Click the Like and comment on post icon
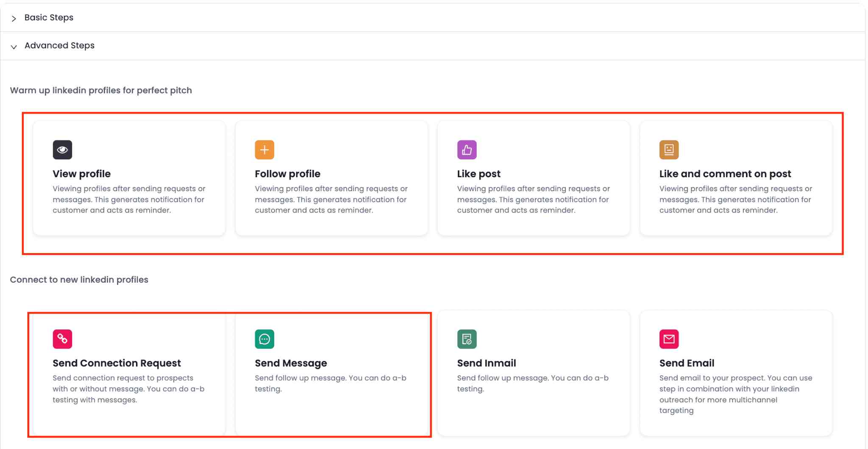Image resolution: width=868 pixels, height=449 pixels. [x=668, y=149]
